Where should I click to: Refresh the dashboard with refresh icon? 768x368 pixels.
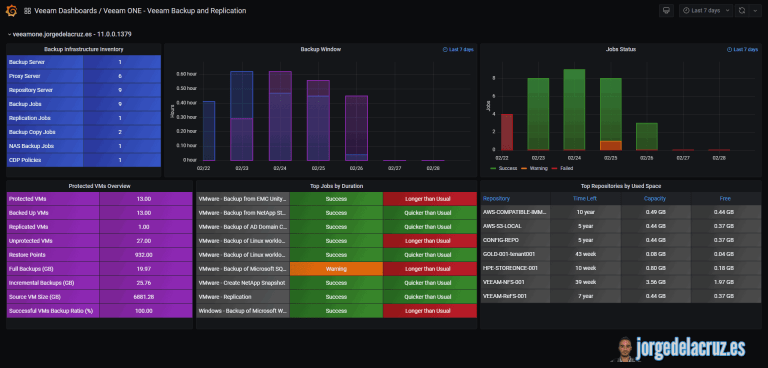pyautogui.click(x=742, y=10)
